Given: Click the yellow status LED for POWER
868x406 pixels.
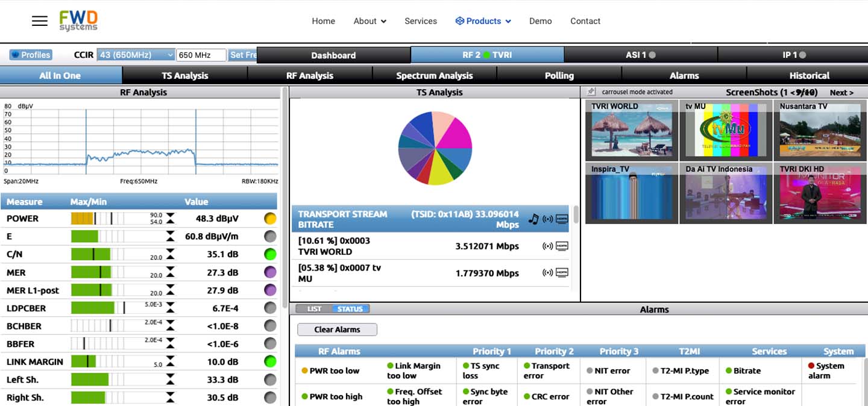Looking at the screenshot, I should (x=270, y=219).
